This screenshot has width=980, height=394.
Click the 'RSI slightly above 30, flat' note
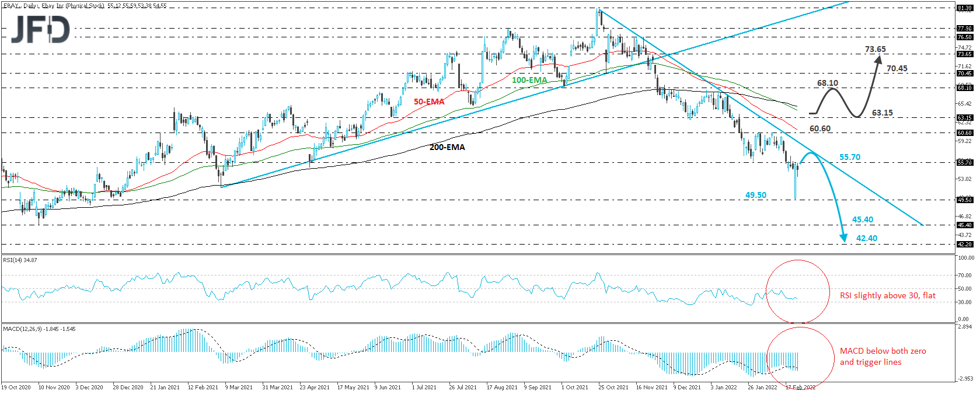tap(887, 295)
